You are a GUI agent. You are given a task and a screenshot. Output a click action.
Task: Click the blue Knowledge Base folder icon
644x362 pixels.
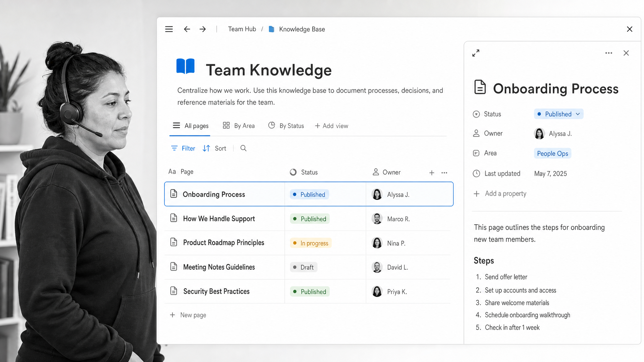coord(271,29)
